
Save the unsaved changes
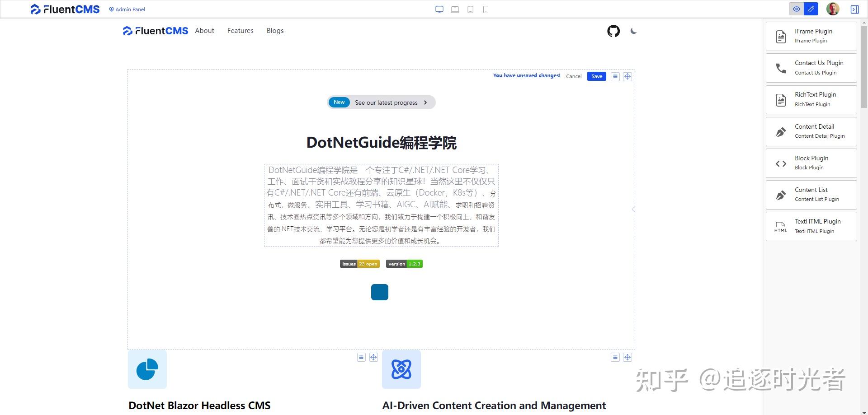tap(596, 76)
